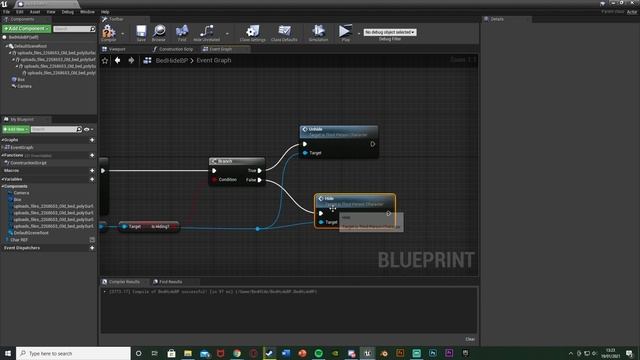Click the Hide node Target pin
This screenshot has height=360, width=640.
pos(321,222)
